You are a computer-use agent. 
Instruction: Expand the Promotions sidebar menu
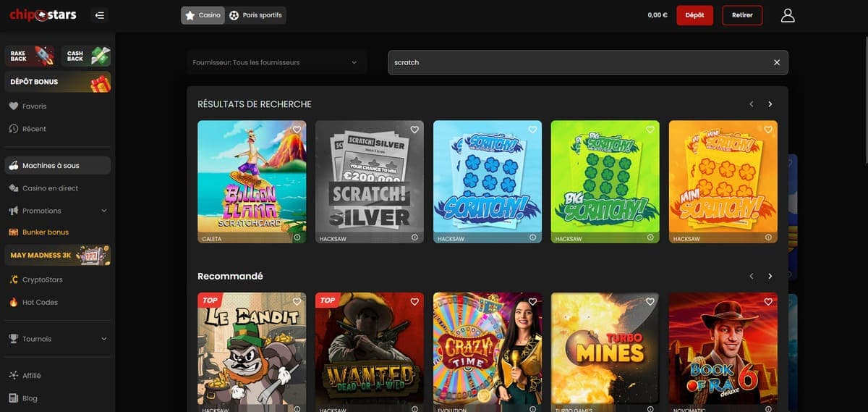(57, 211)
